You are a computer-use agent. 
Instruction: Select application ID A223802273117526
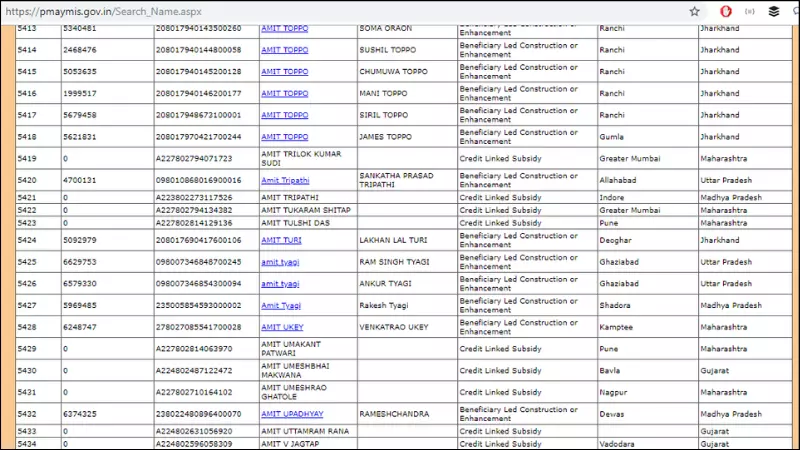[194, 197]
